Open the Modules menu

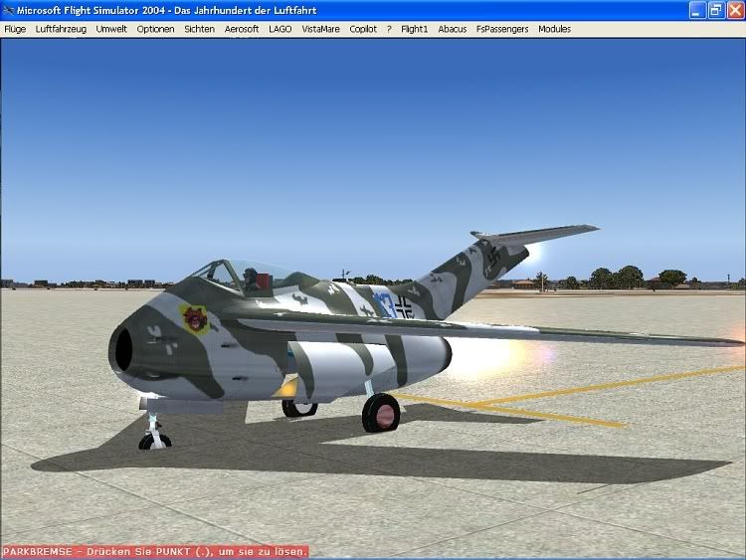pyautogui.click(x=554, y=29)
